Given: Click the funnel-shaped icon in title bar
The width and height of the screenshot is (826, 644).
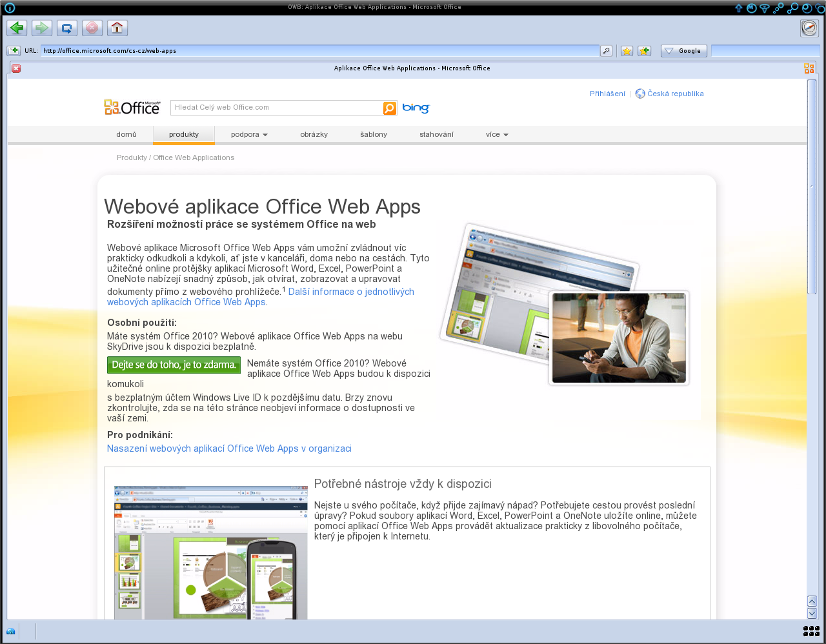Looking at the screenshot, I should (x=765, y=8).
